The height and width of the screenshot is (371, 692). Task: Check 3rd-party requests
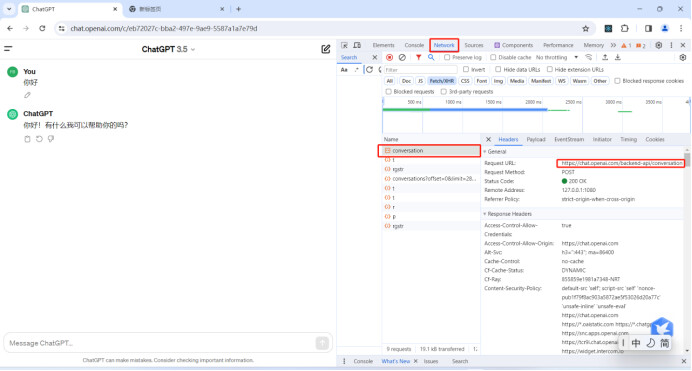pyautogui.click(x=444, y=92)
